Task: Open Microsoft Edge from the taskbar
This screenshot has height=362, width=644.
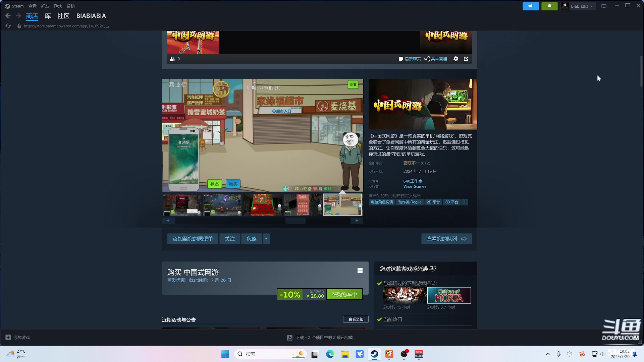Action: click(x=330, y=354)
